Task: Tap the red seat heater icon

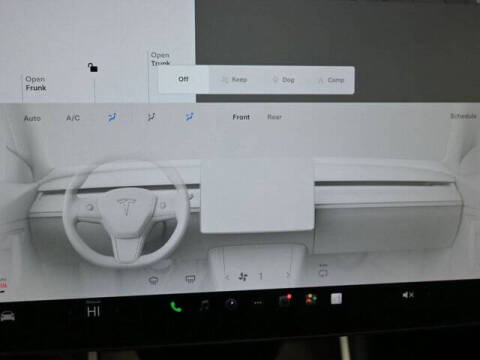Action: (3, 285)
